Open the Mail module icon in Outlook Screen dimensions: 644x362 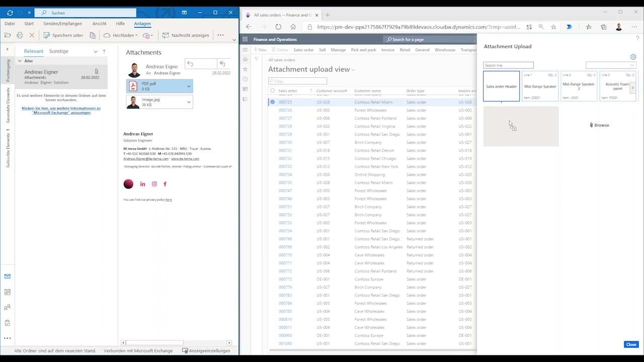click(8, 276)
